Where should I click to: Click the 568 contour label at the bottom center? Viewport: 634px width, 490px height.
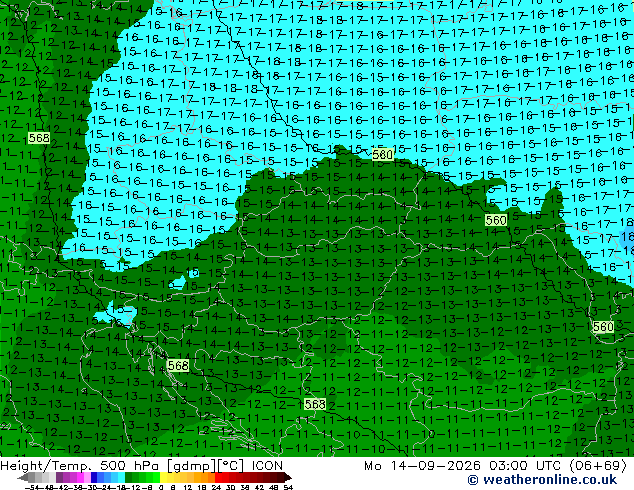point(315,404)
